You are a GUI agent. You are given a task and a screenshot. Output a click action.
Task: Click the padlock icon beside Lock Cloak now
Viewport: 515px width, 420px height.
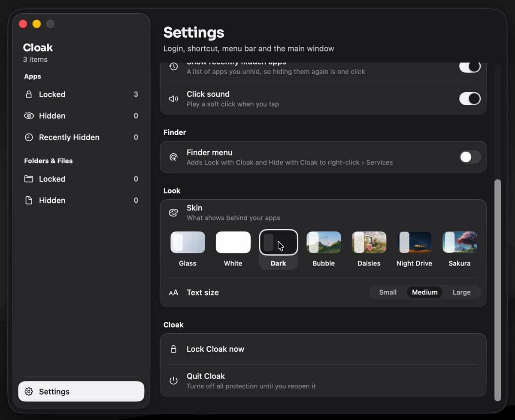(173, 349)
